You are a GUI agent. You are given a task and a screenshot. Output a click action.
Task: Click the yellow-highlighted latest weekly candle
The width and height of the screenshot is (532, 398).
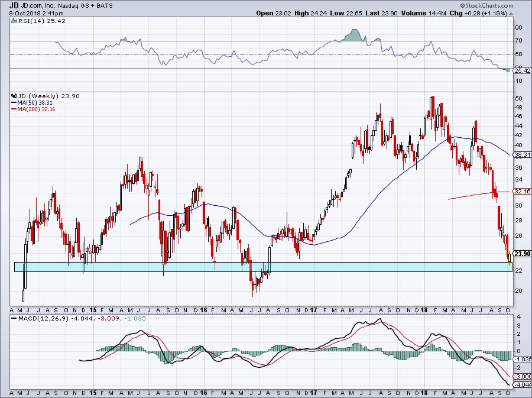click(x=510, y=257)
